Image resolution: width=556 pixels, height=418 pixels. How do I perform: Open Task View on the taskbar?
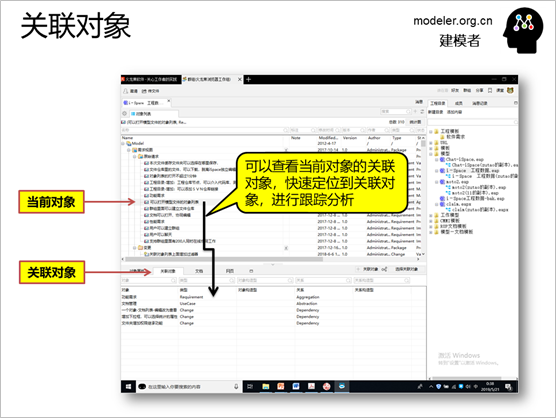click(250, 386)
